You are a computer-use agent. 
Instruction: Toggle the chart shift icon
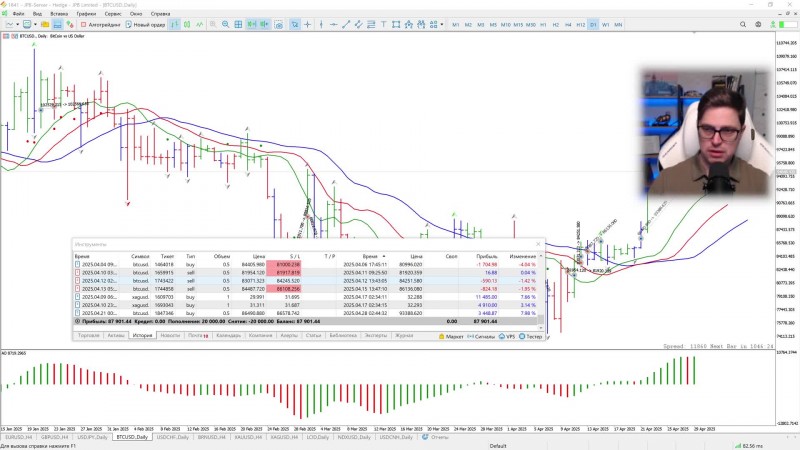coord(264,24)
